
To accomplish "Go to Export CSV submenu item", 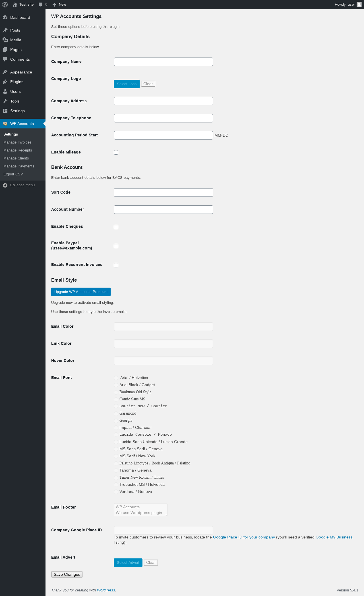I will tap(13, 174).
